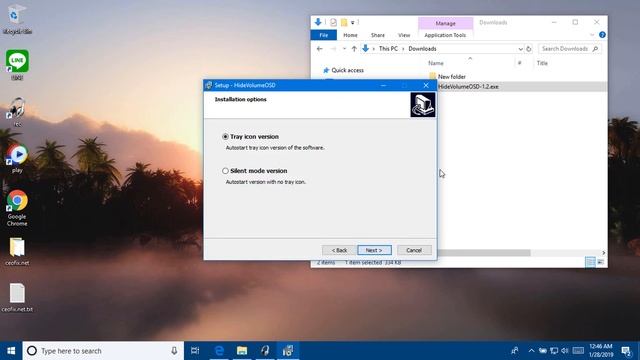The width and height of the screenshot is (640, 360).
Task: Open the View ribbon tab in Explorer
Action: [404, 35]
